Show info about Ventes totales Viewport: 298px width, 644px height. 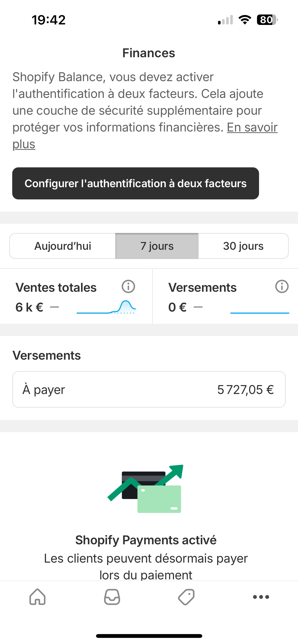pyautogui.click(x=128, y=287)
